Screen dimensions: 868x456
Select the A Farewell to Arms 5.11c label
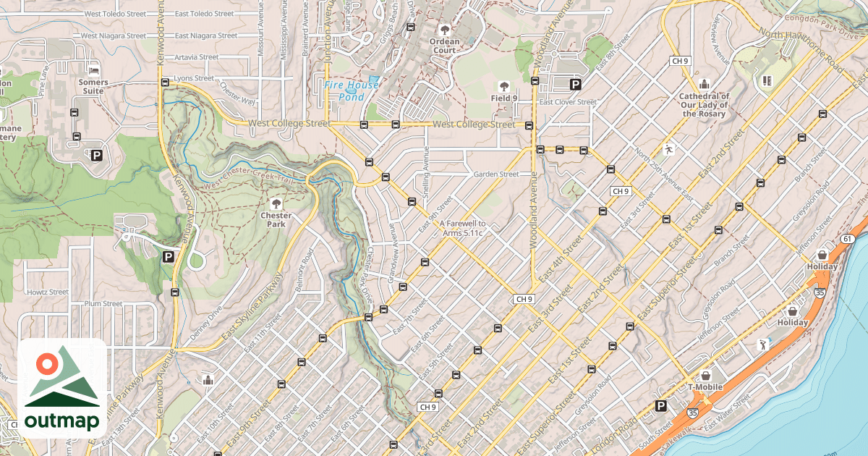461,228
